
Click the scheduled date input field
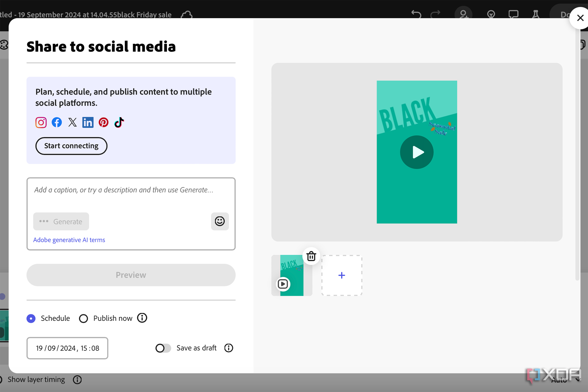(67, 348)
